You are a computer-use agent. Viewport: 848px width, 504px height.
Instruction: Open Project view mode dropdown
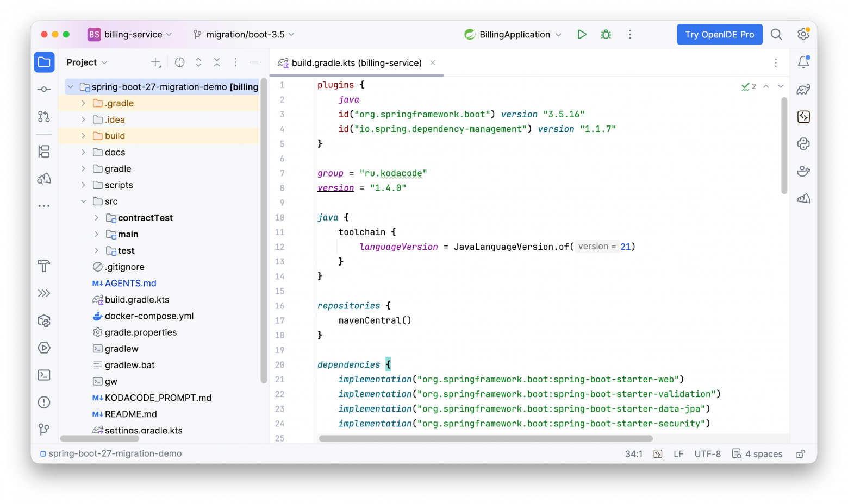(87, 62)
